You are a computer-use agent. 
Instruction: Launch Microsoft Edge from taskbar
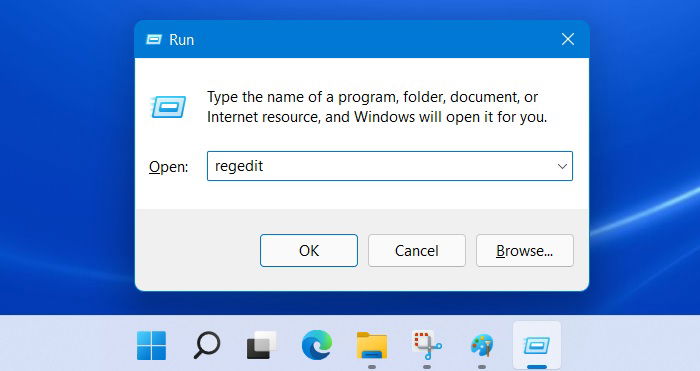click(x=317, y=345)
